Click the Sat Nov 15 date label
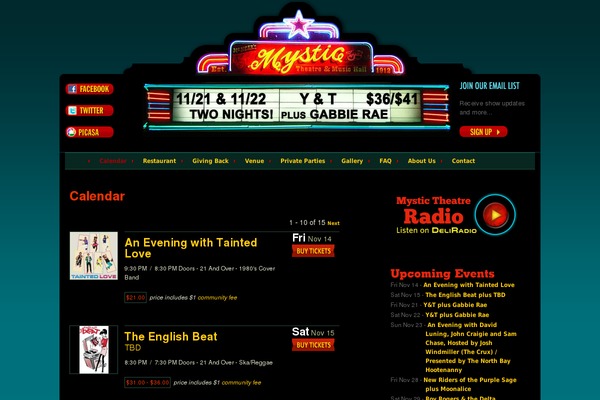600x400 pixels. (x=313, y=332)
